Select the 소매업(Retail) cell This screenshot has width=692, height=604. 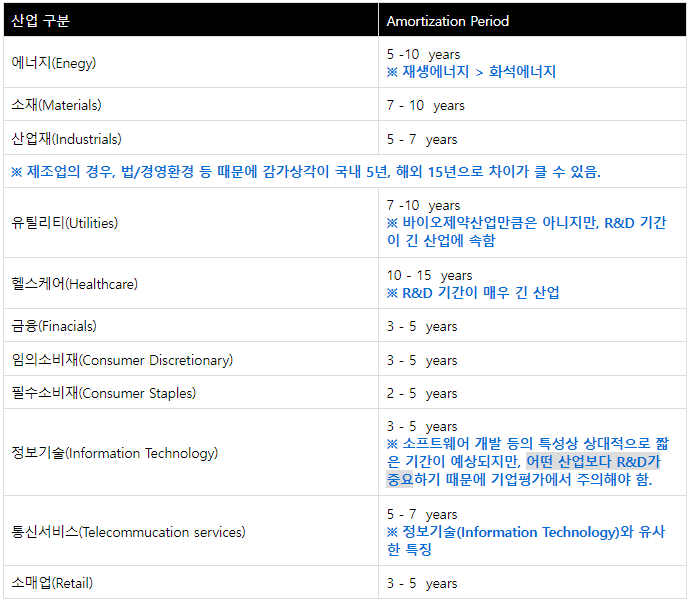tap(51, 583)
